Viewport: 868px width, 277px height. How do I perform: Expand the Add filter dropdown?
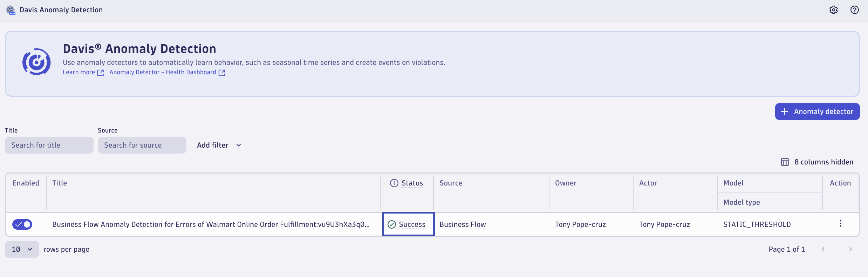219,145
